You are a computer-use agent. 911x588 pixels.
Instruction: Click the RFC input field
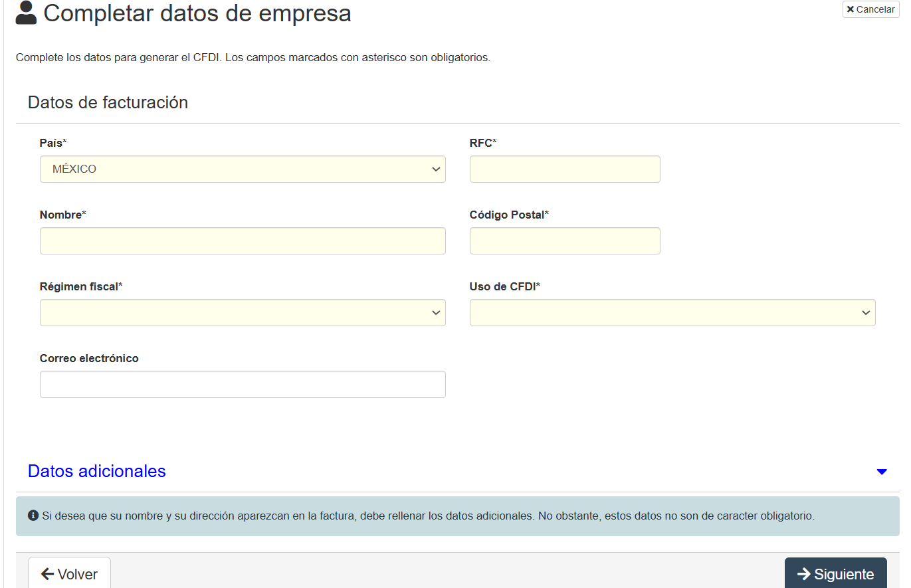coord(564,169)
